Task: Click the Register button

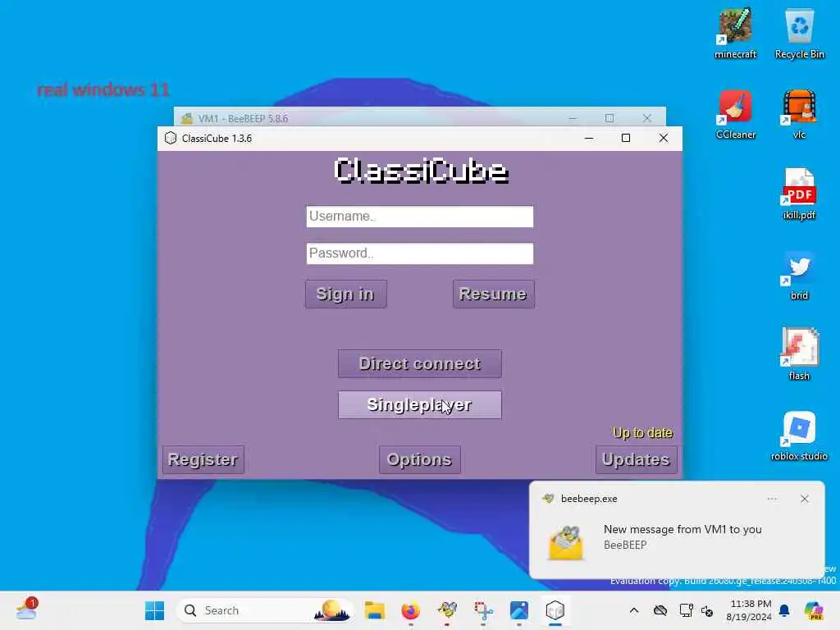Action: pos(203,459)
